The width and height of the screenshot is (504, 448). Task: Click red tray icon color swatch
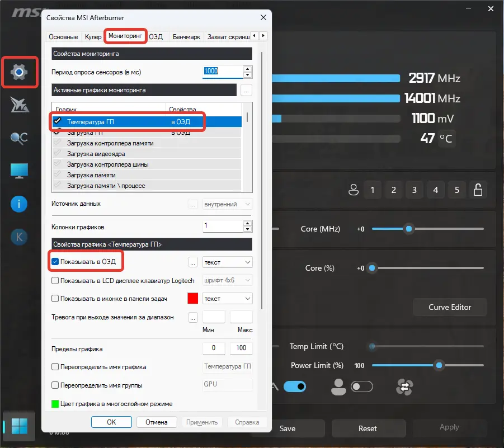(193, 298)
